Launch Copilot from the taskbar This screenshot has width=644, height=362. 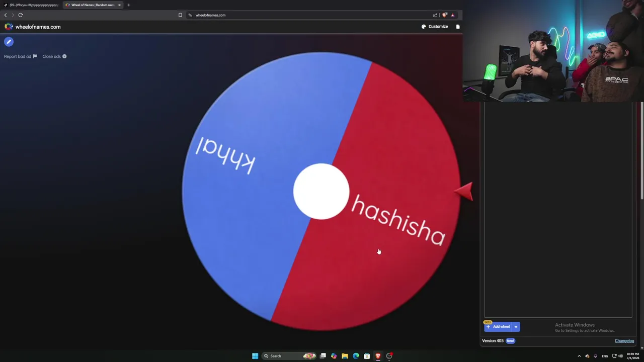pyautogui.click(x=334, y=356)
